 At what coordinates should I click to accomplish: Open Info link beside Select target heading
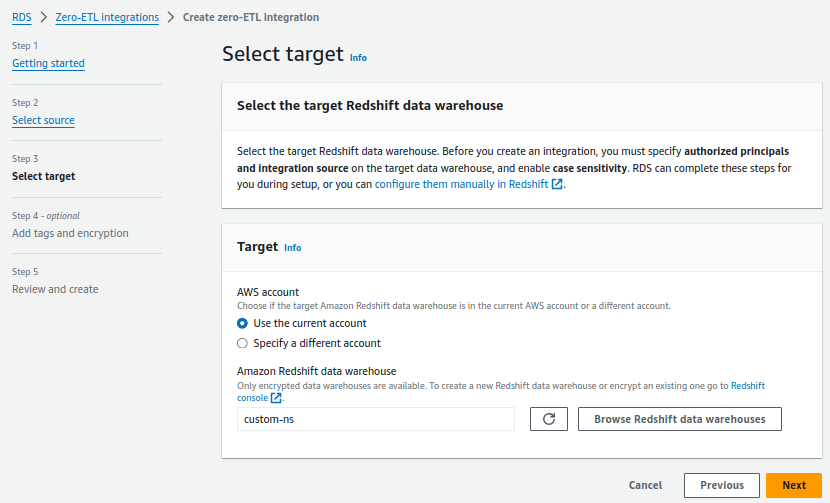tap(358, 58)
